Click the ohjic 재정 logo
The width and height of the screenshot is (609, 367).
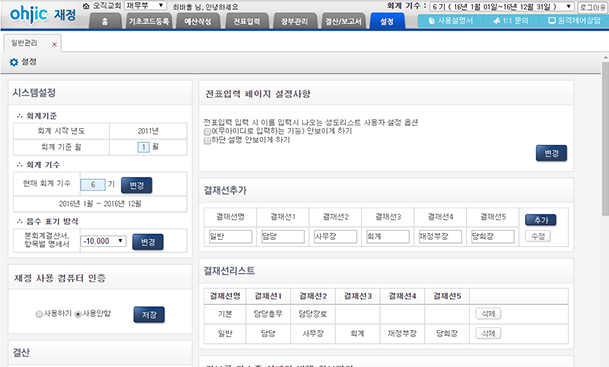tap(43, 14)
